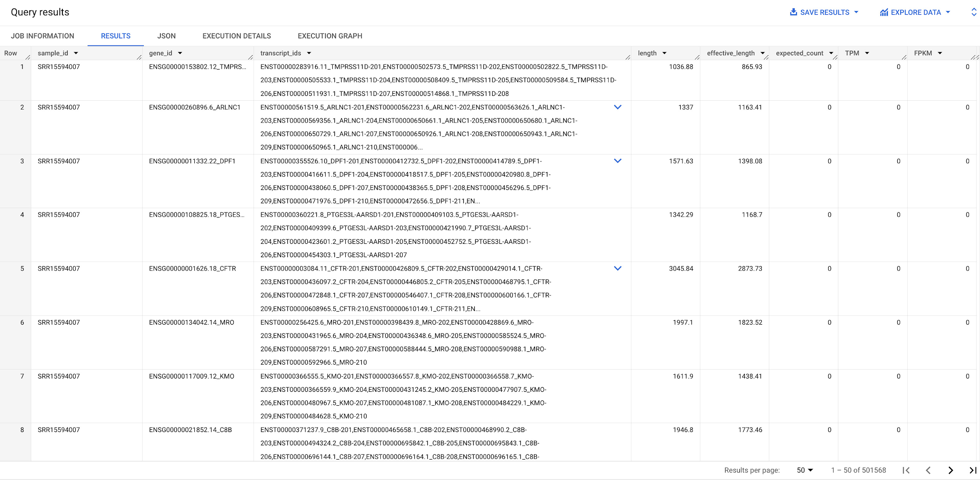Select the Results tab
The image size is (980, 481).
pos(116,36)
